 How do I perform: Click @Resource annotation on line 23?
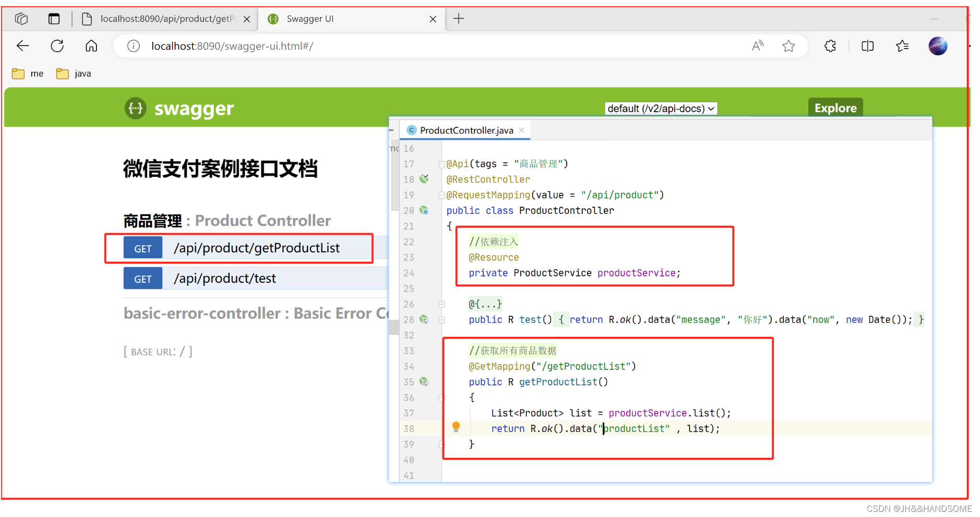click(494, 257)
